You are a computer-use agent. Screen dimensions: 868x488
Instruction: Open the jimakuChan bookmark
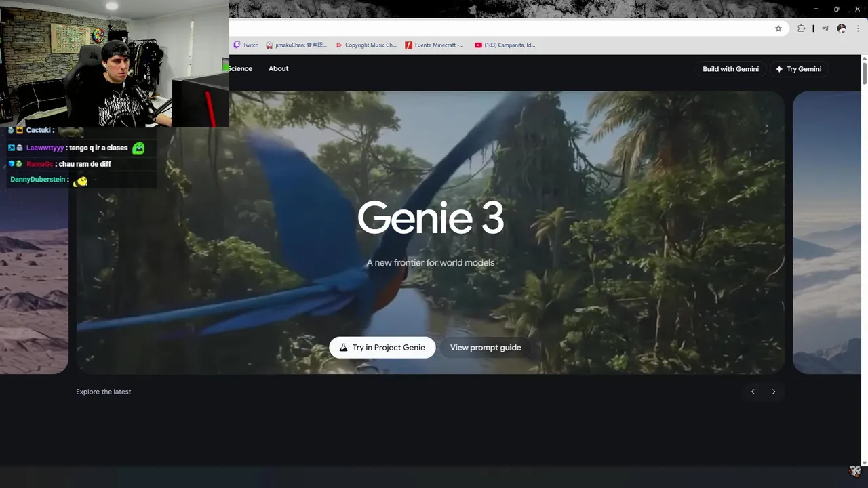[296, 45]
